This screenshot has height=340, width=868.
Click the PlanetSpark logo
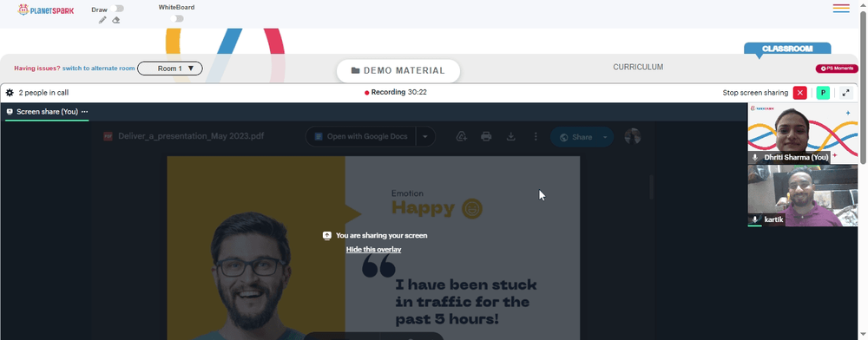(46, 10)
